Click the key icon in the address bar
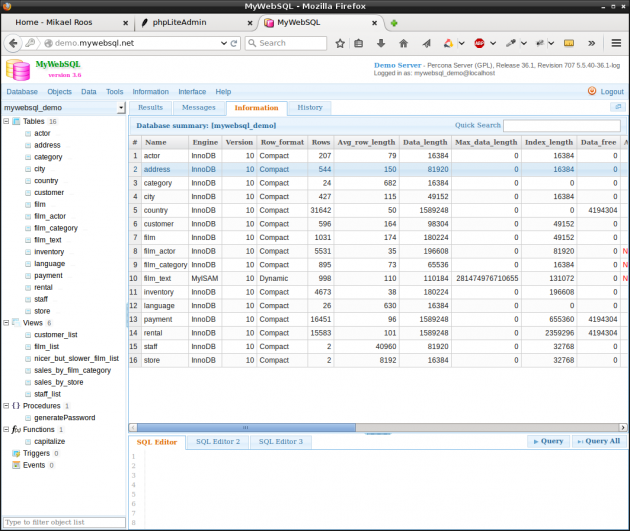 [30, 43]
